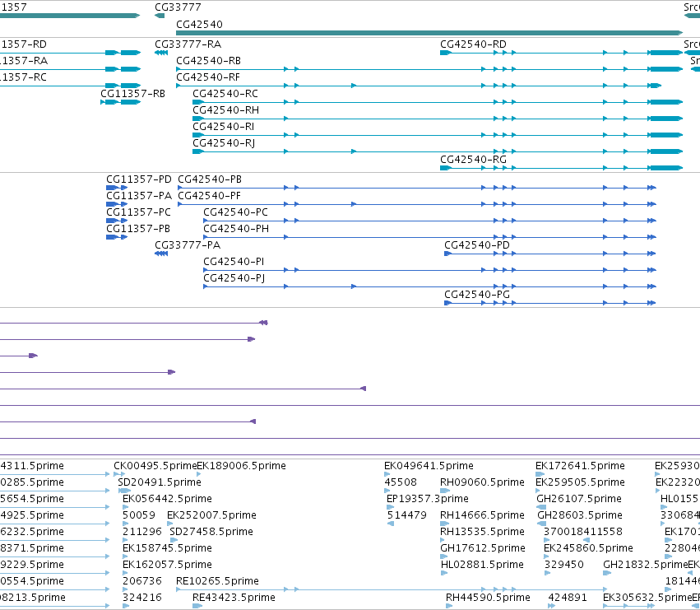Click the SD20491.5prime EST glyph

point(124,491)
